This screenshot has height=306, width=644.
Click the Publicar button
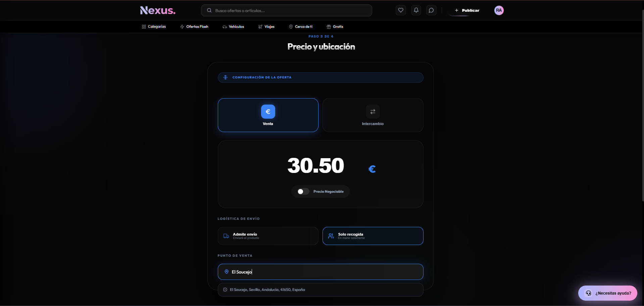(x=467, y=10)
